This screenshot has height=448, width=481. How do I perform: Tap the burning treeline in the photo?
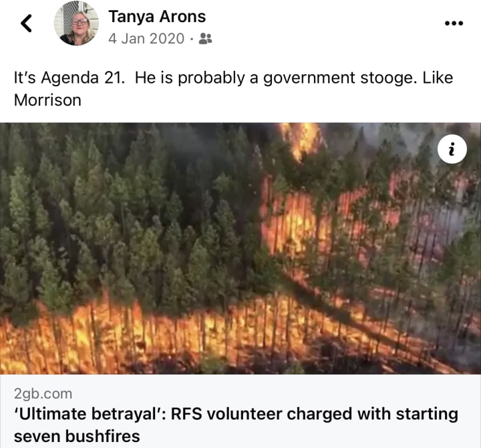pyautogui.click(x=184, y=332)
